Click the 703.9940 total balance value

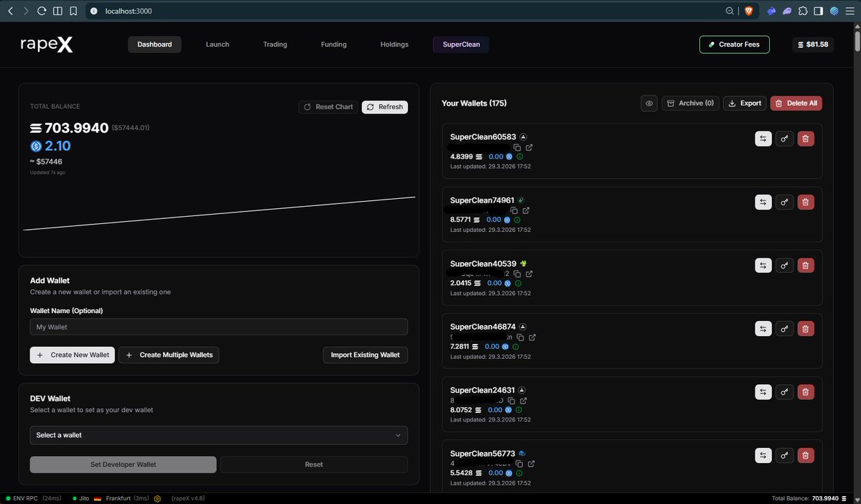click(76, 128)
